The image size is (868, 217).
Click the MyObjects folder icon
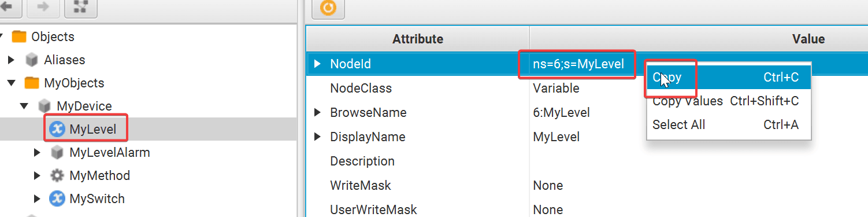point(32,83)
